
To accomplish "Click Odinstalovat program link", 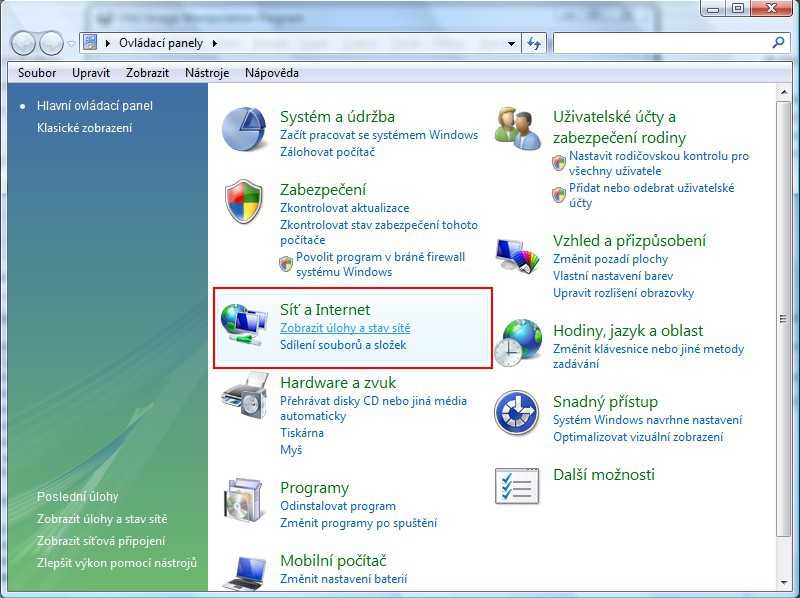I will (338, 506).
